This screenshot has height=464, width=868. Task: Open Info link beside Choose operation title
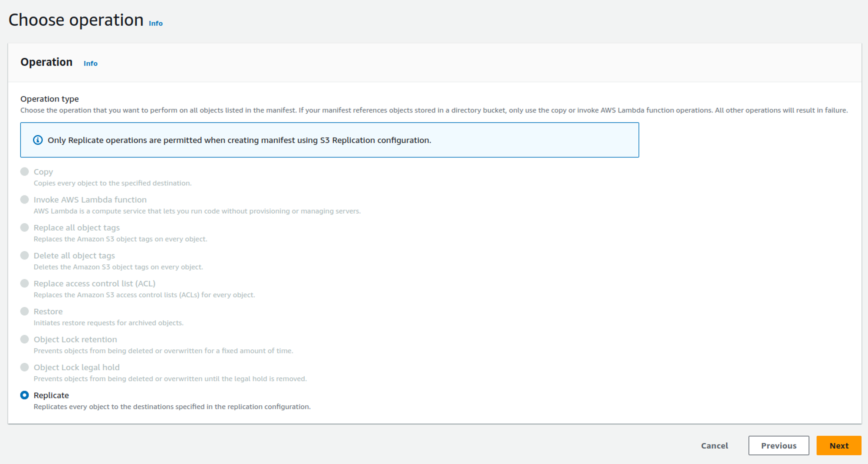click(x=155, y=23)
